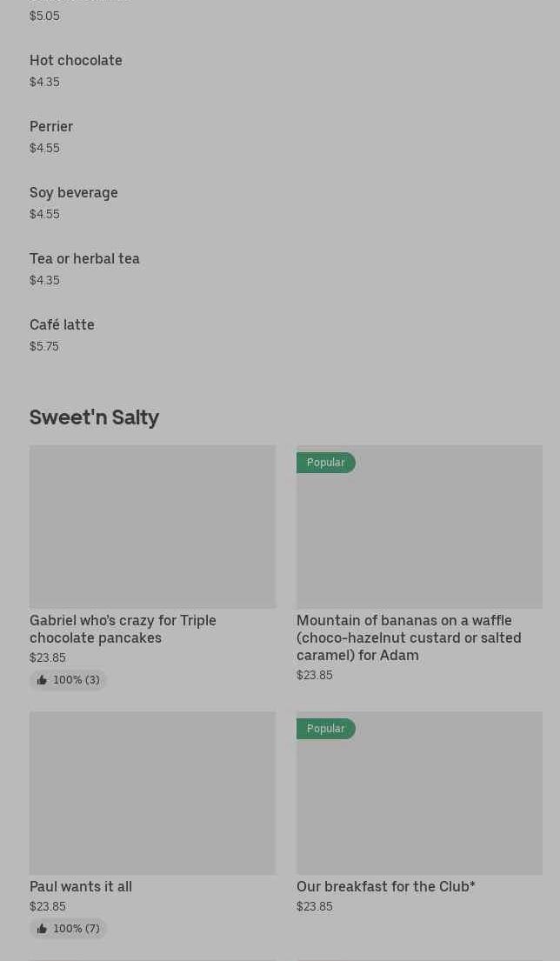
Task: Click the Sweet'n Salty section heading
Action: pos(94,417)
